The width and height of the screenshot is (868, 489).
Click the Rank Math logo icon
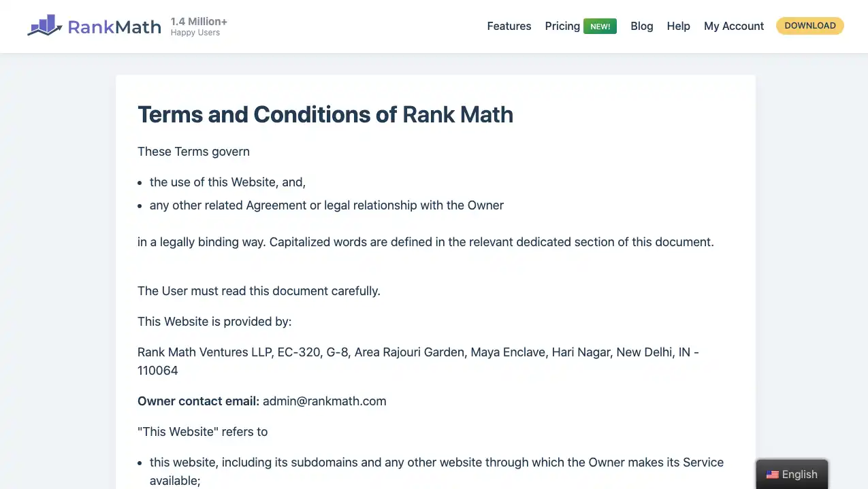tap(44, 26)
